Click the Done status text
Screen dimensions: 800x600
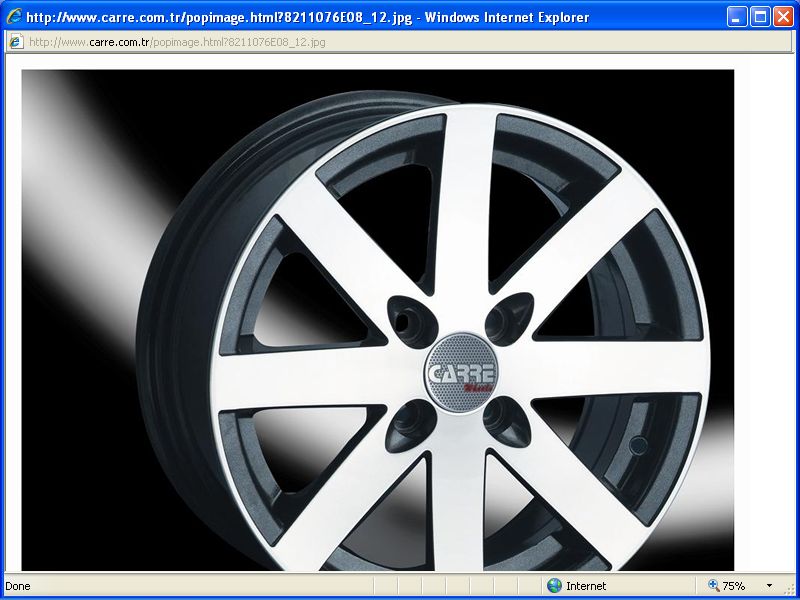(x=18, y=586)
